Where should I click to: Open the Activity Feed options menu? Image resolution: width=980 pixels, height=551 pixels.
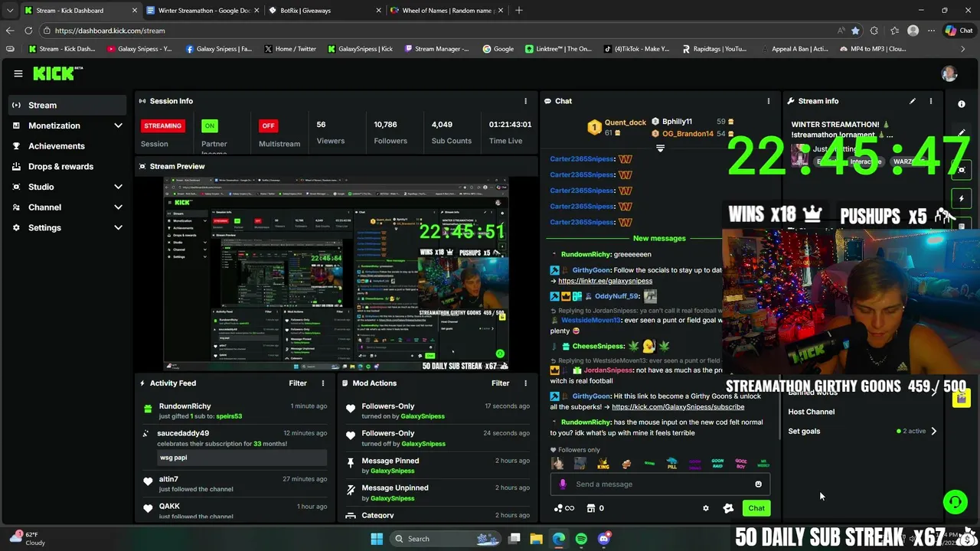[x=323, y=383]
